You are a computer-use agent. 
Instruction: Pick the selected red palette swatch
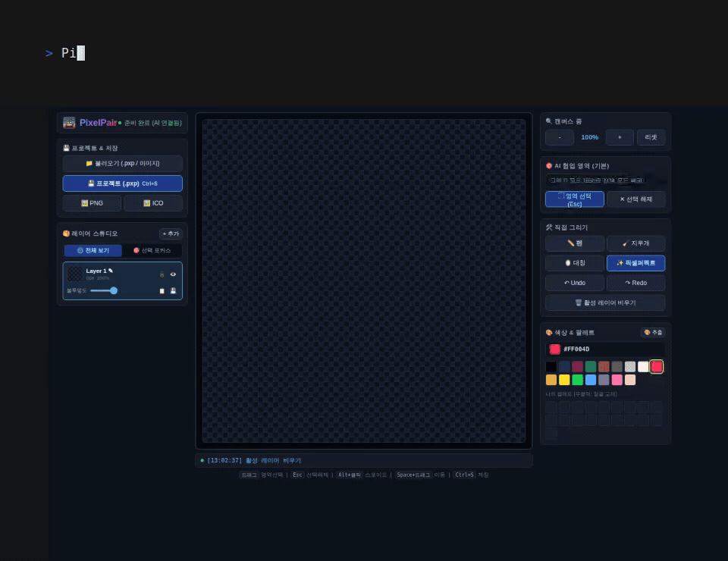click(657, 367)
